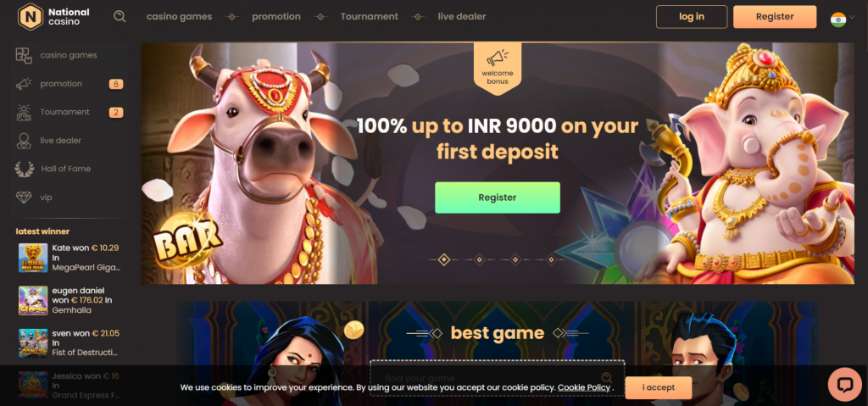Click the Tournament sidebar icon
The width and height of the screenshot is (868, 406).
click(x=24, y=113)
